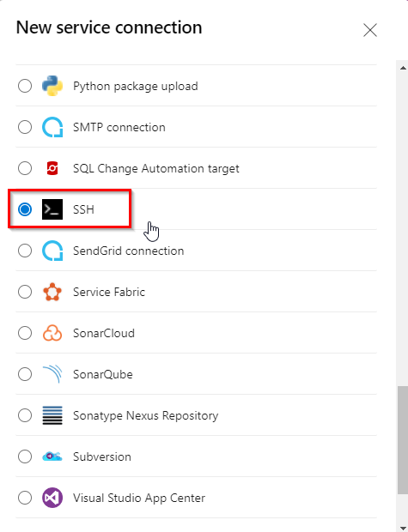Screen dimensions: 408x532
Task: Click the scrollbar down arrow
Action: coord(403,528)
